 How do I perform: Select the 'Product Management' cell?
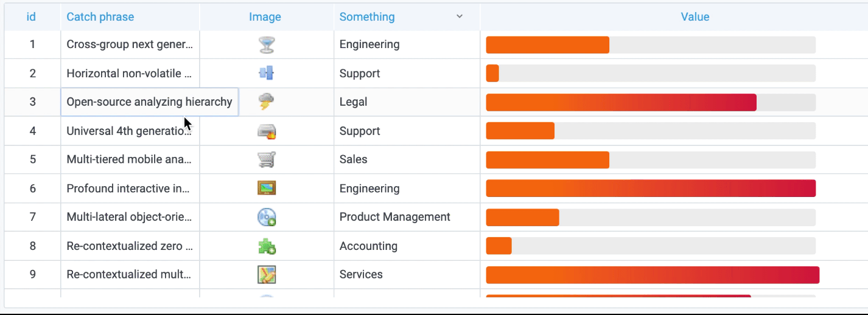(395, 217)
